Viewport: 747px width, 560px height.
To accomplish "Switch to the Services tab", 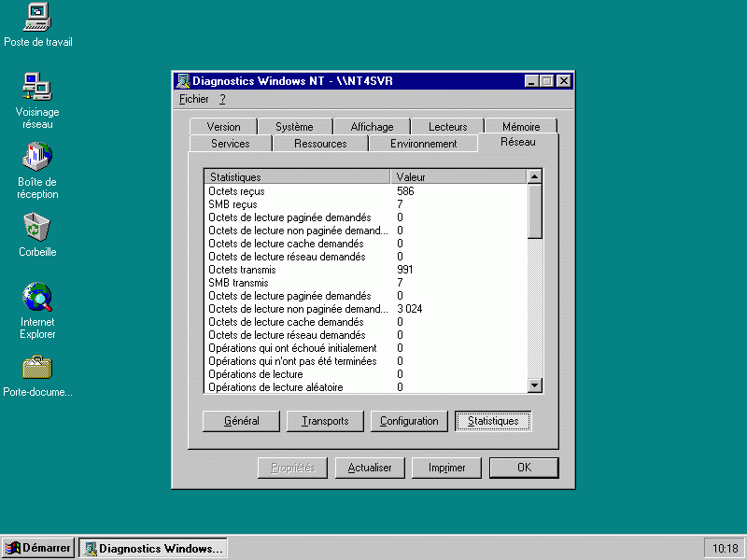I will (x=230, y=144).
